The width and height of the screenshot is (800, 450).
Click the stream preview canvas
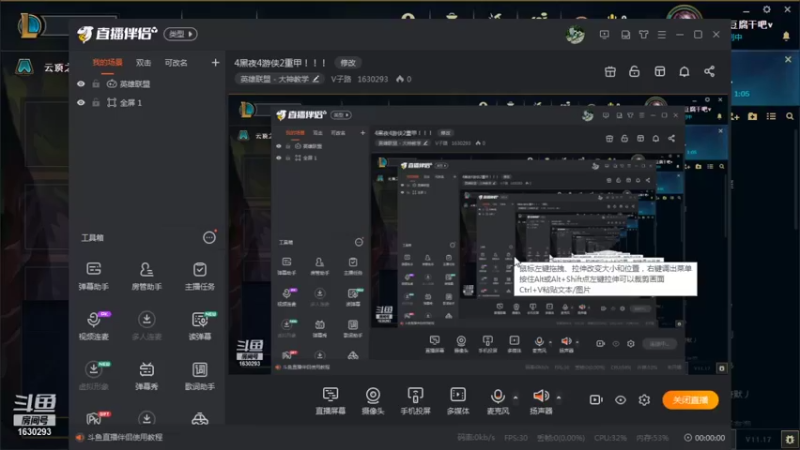coord(479,235)
